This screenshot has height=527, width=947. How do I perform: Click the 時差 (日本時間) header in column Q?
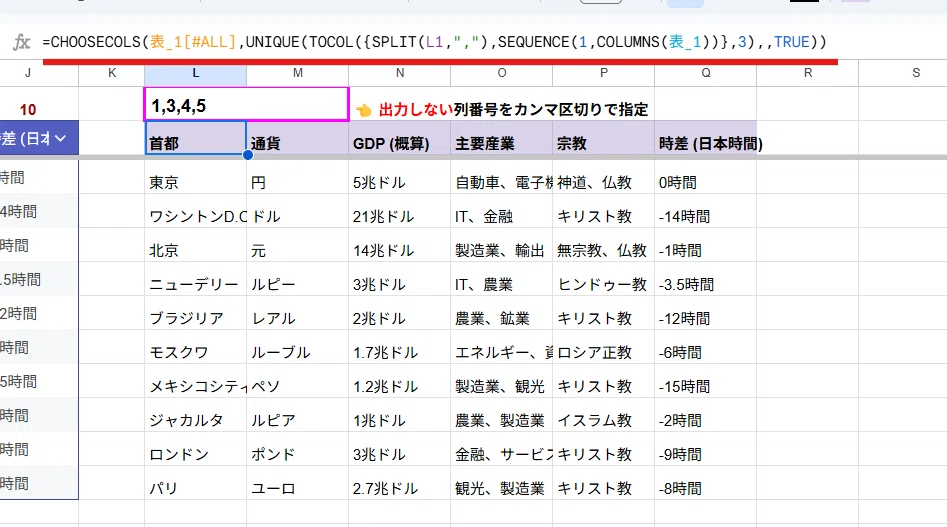tap(706, 138)
